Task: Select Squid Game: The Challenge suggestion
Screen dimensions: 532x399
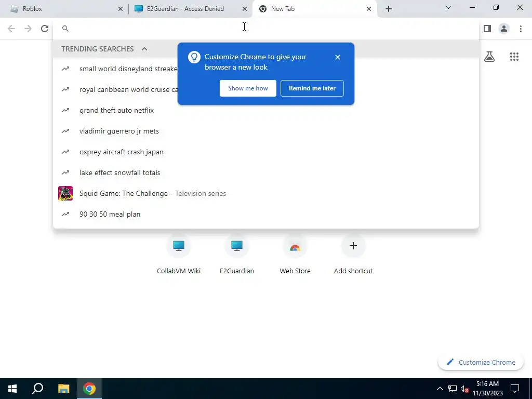Action: click(x=266, y=193)
